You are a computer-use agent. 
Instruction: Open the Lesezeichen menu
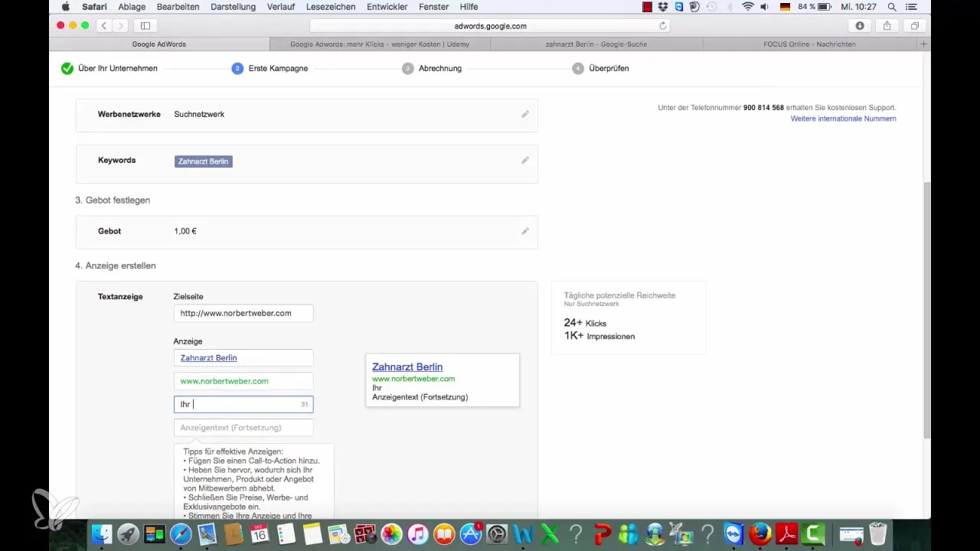[329, 6]
